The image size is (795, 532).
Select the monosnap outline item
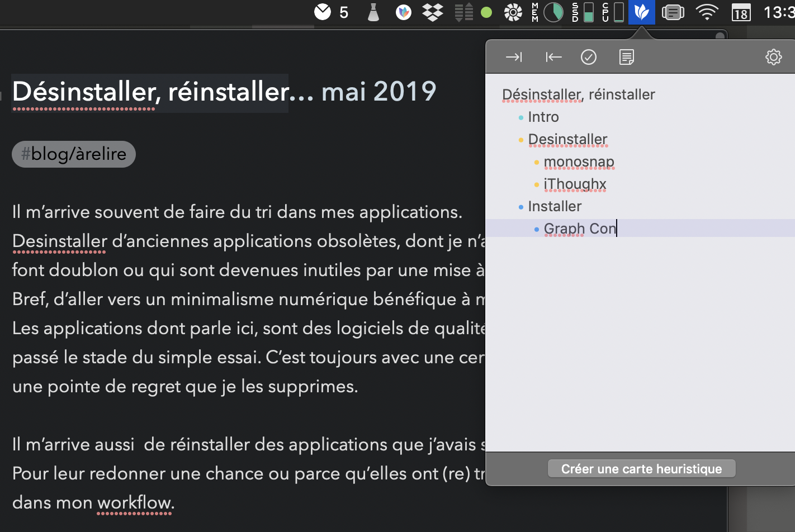[579, 161]
